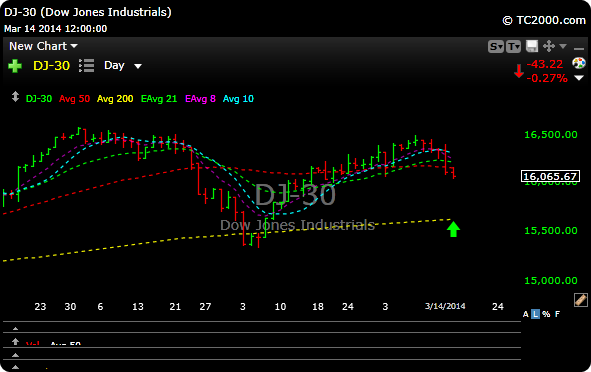Click the 18 date axis label
The image size is (591, 372).
318,306
